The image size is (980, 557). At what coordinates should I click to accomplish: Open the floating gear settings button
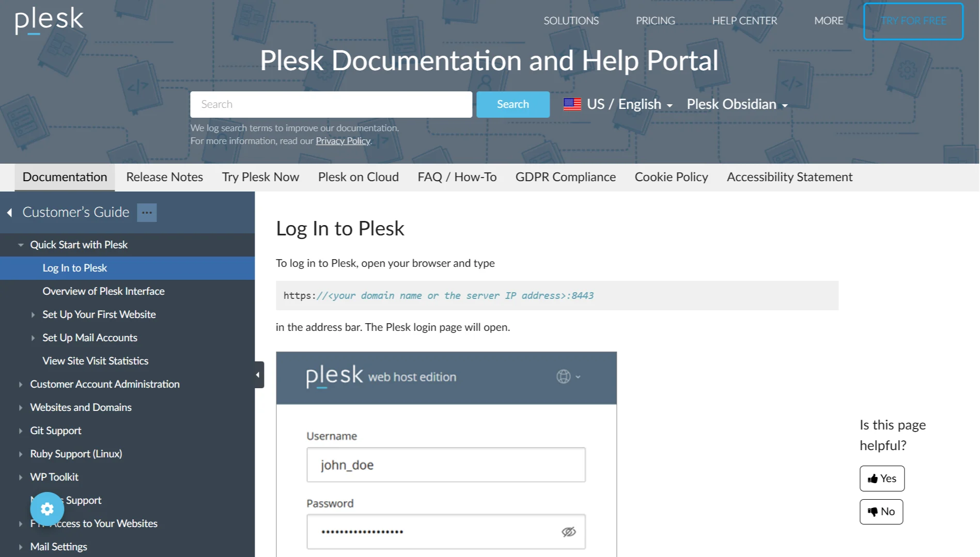(x=47, y=509)
